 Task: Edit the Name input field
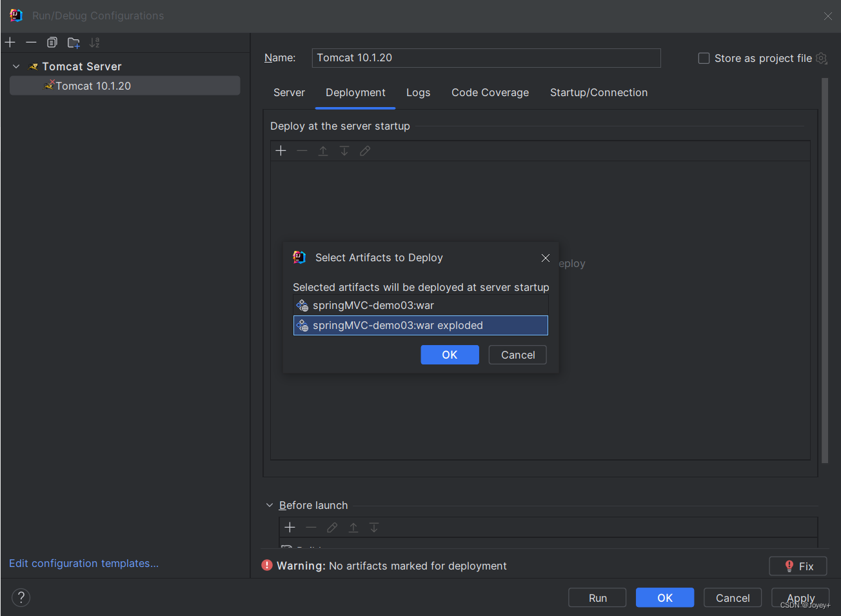tap(486, 58)
